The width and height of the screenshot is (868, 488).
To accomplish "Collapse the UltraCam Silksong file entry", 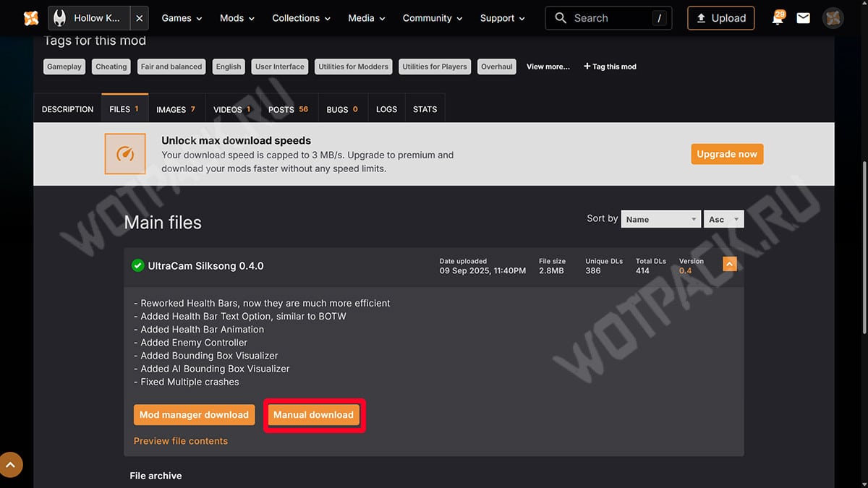I will (x=730, y=265).
